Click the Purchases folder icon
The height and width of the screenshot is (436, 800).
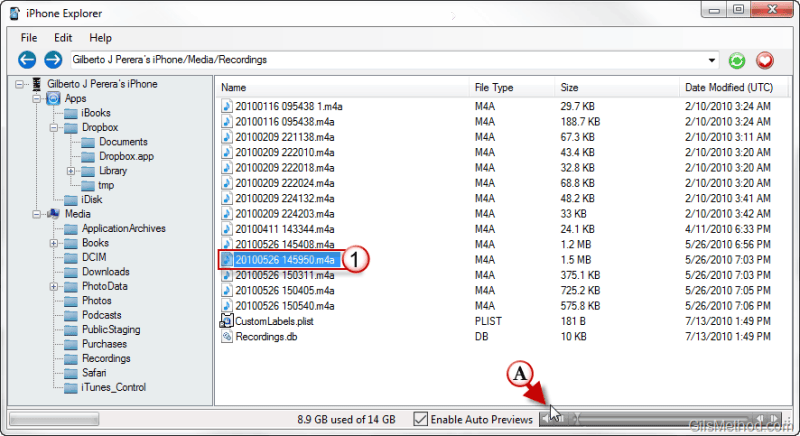click(71, 344)
